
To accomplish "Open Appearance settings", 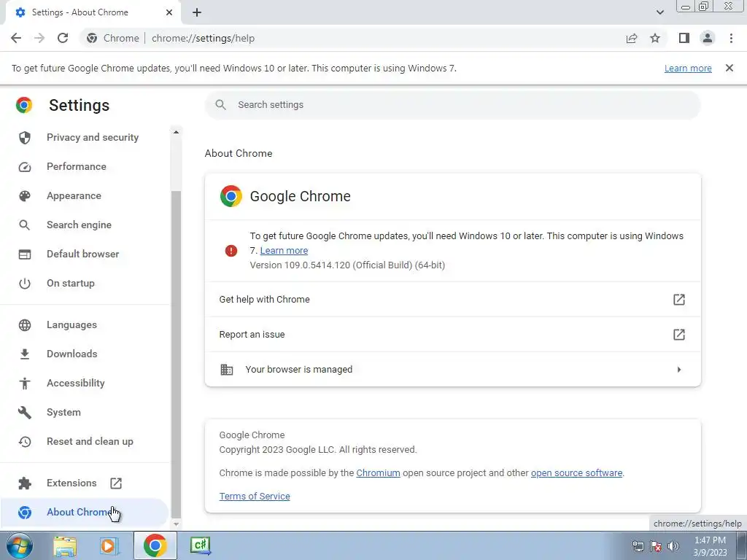I will pos(85,195).
